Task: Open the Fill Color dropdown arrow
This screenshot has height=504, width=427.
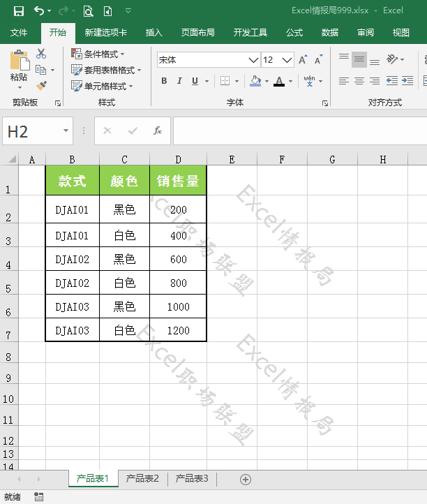Action: (267, 81)
